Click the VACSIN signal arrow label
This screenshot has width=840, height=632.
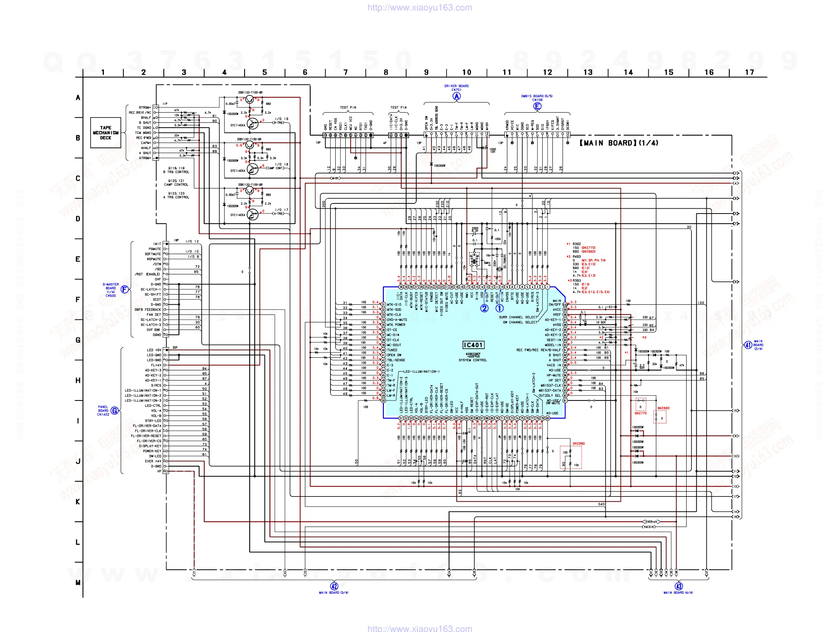pos(649,527)
